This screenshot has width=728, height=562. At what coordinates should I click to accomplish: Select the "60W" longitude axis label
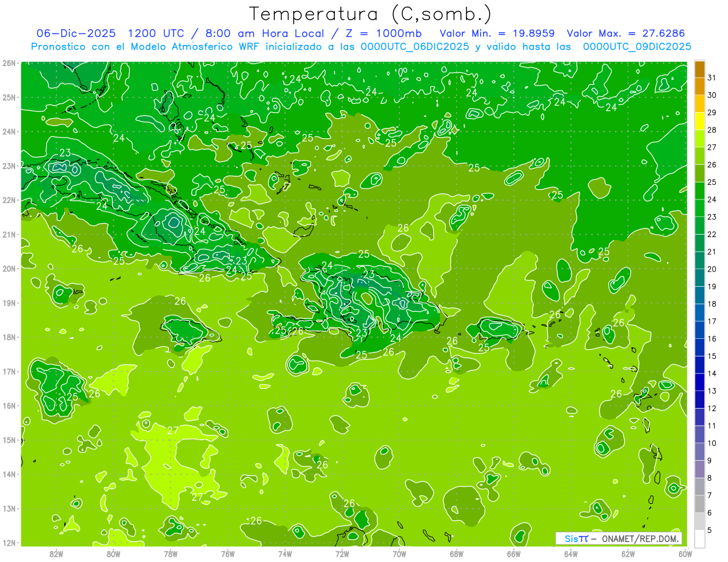[x=685, y=554]
